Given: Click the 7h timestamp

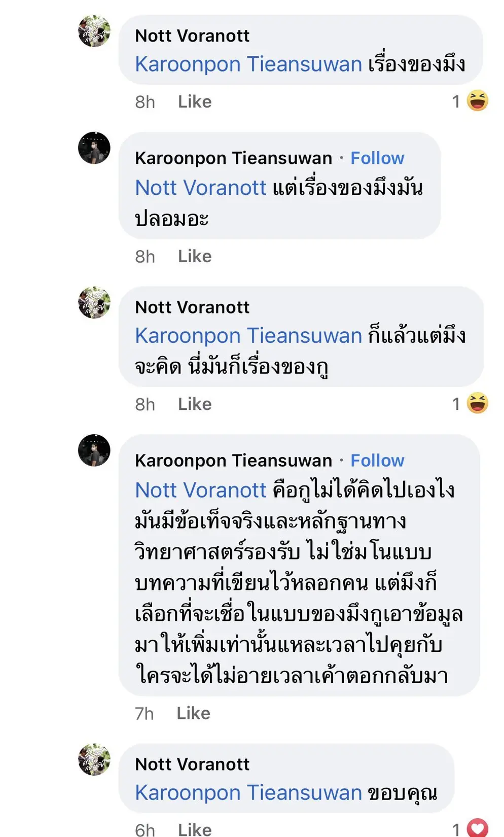Looking at the screenshot, I should (145, 713).
